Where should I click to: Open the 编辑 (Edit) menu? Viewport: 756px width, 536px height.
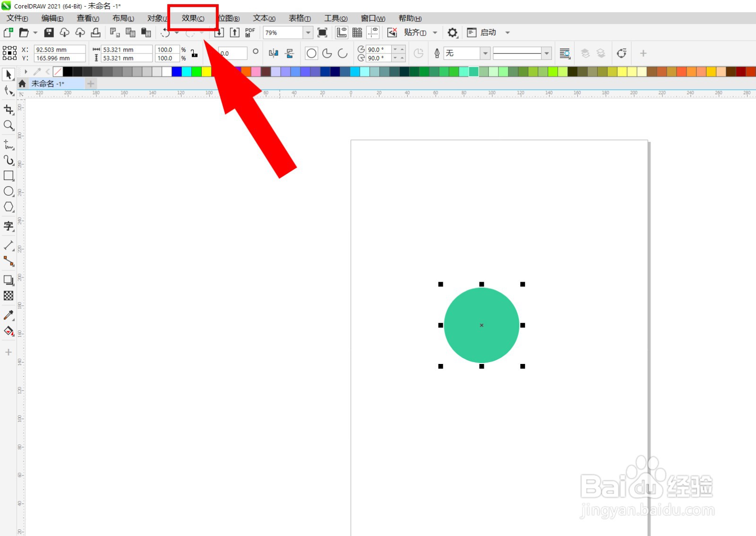tap(52, 18)
